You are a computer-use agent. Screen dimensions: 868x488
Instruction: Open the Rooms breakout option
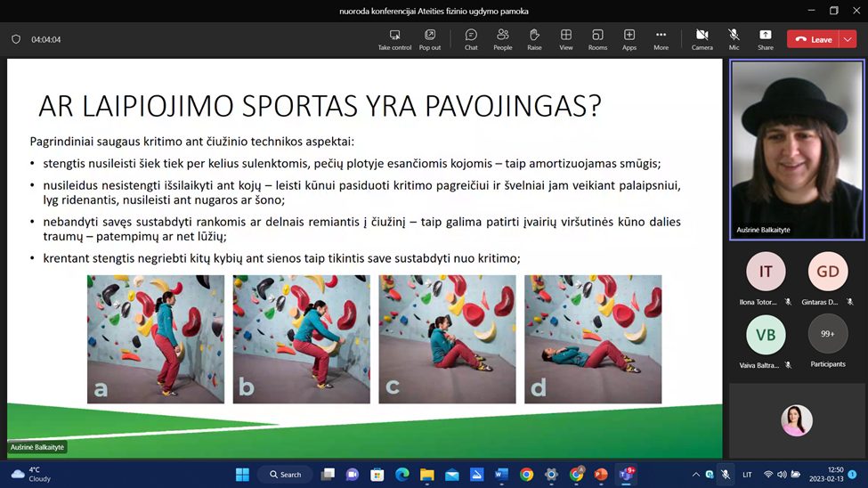coord(597,38)
